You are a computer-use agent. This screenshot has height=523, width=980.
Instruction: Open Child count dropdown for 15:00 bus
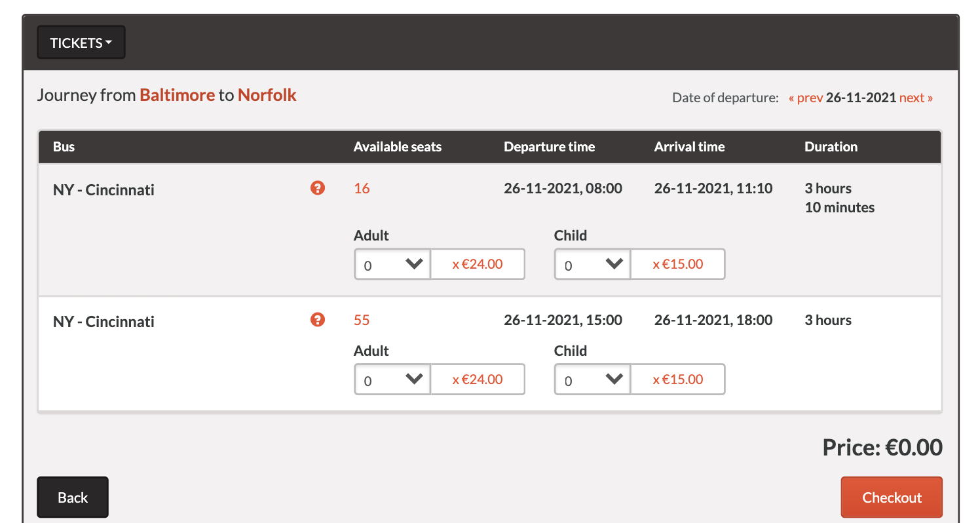(x=592, y=379)
